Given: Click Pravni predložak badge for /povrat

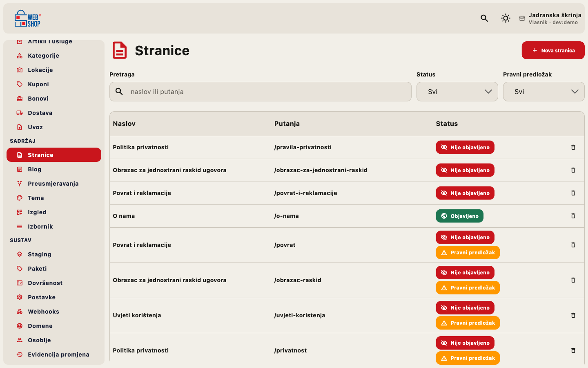Looking at the screenshot, I should coord(468,253).
